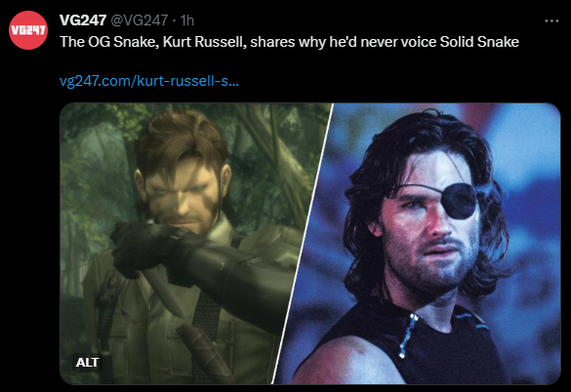The width and height of the screenshot is (571, 392).
Task: Open the tweet's 1h timestamp
Action: 187,20
